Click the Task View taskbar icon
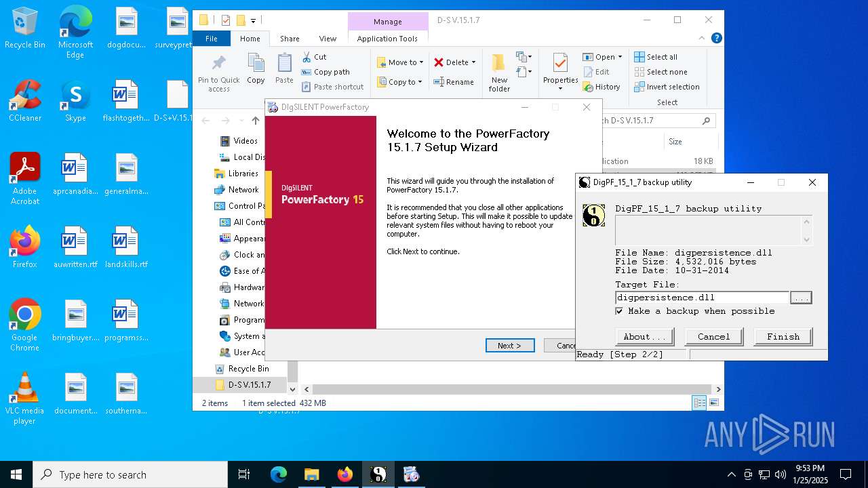Image resolution: width=868 pixels, height=488 pixels. click(x=244, y=474)
